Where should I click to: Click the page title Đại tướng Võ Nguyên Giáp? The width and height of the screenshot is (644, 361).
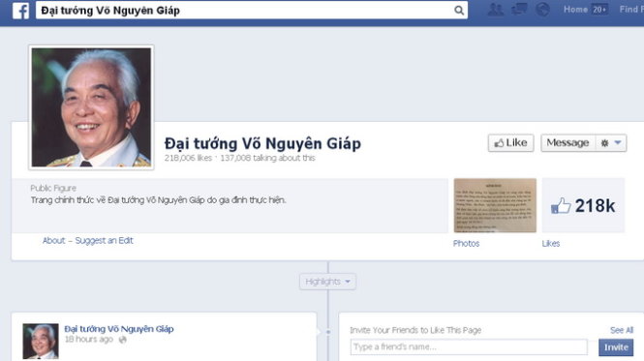click(x=262, y=143)
